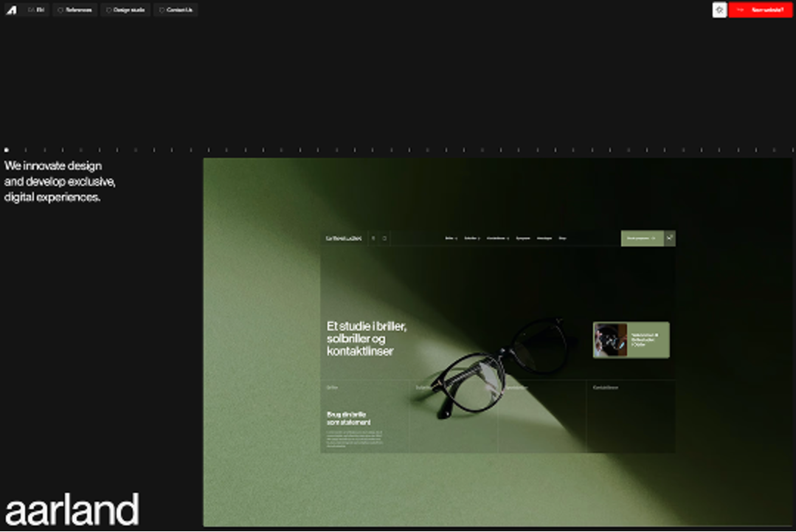Expand the Kontaktlinser menu chevron
Viewport: 796px width, 532px height.
(x=507, y=238)
